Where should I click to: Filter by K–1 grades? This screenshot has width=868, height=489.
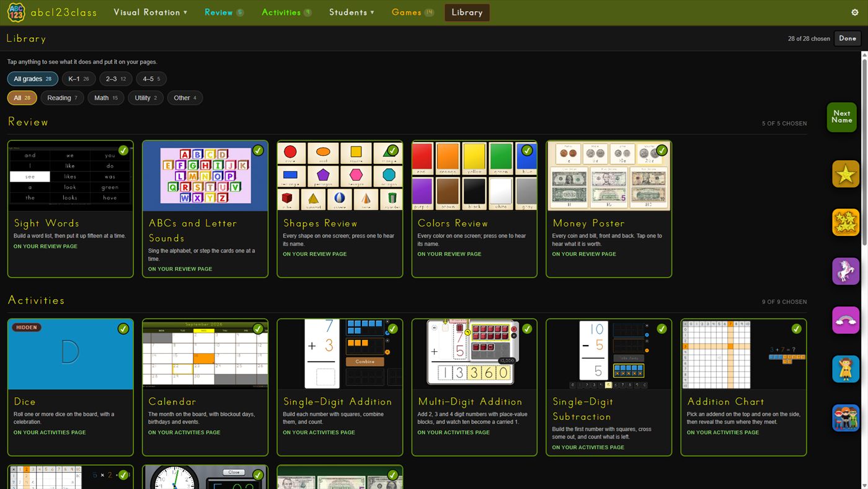click(x=79, y=79)
